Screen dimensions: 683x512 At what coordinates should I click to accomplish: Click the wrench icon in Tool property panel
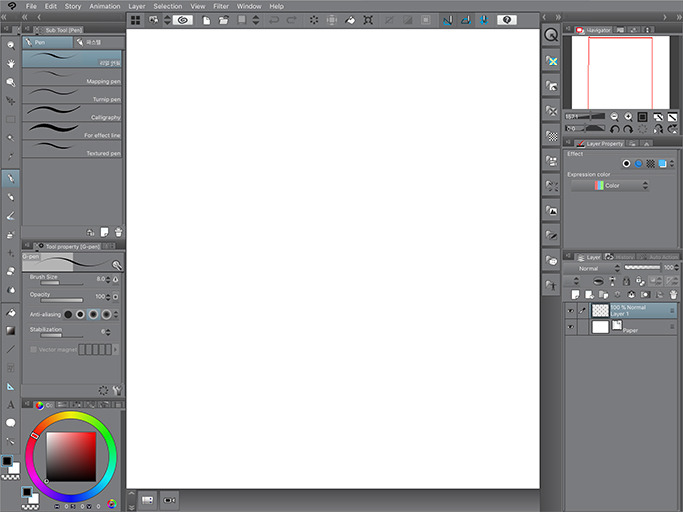pyautogui.click(x=117, y=390)
